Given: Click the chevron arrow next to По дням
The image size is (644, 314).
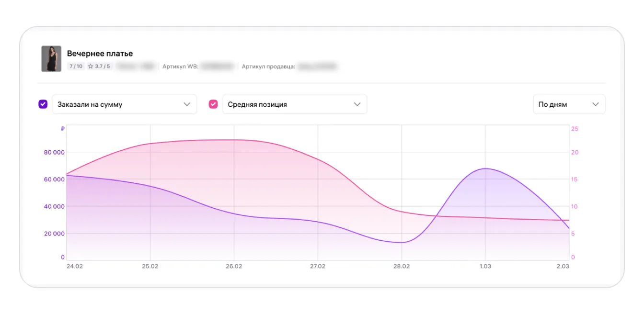Looking at the screenshot, I should click(596, 104).
